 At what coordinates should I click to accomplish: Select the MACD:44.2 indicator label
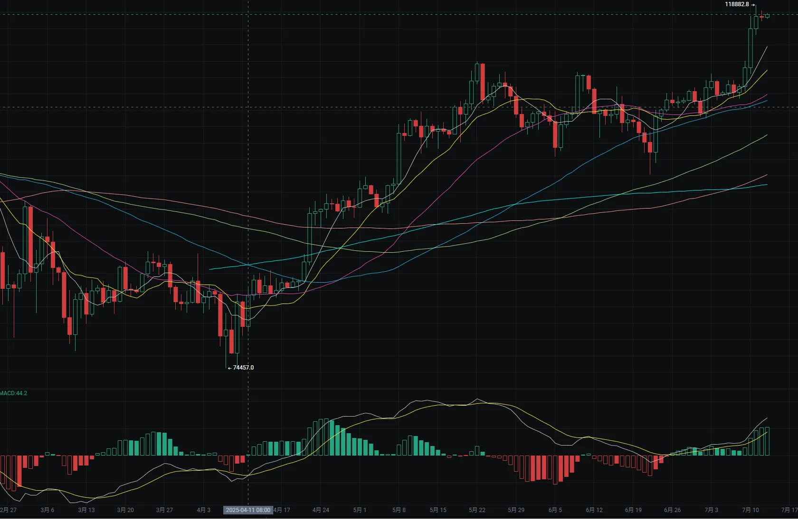(14, 393)
